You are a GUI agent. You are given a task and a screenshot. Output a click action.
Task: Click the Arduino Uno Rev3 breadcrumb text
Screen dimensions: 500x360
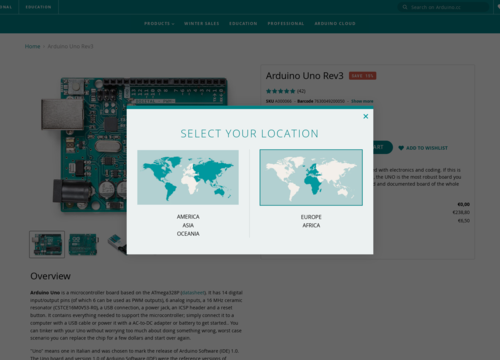(70, 46)
